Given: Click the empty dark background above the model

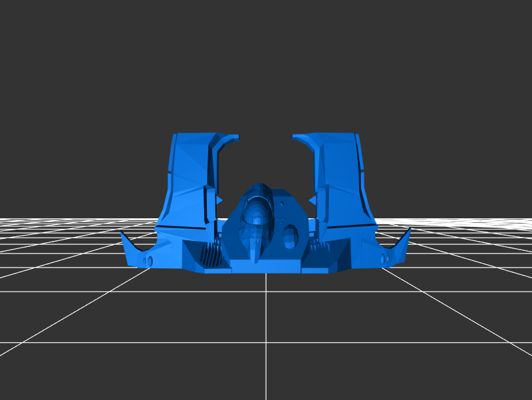Looking at the screenshot, I should pos(266,67).
